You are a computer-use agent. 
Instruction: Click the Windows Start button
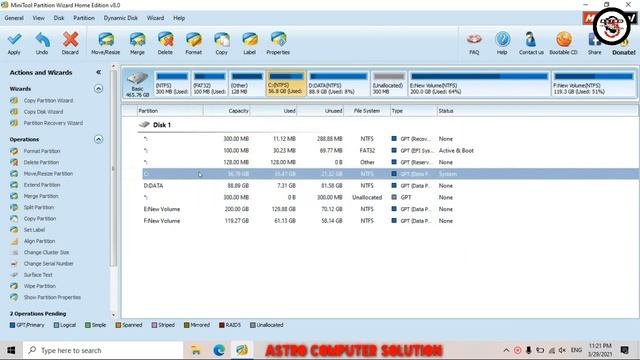click(x=11, y=350)
